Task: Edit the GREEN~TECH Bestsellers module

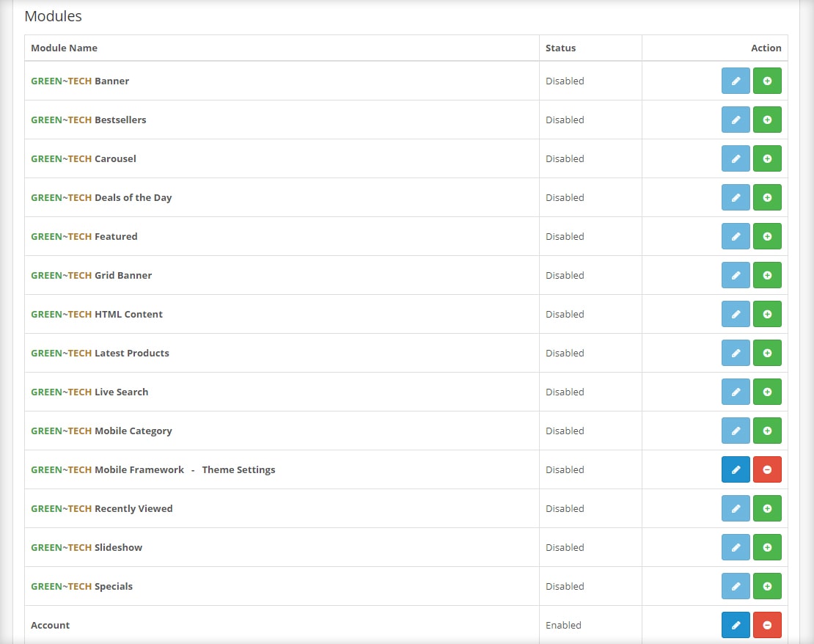Action: click(x=736, y=120)
